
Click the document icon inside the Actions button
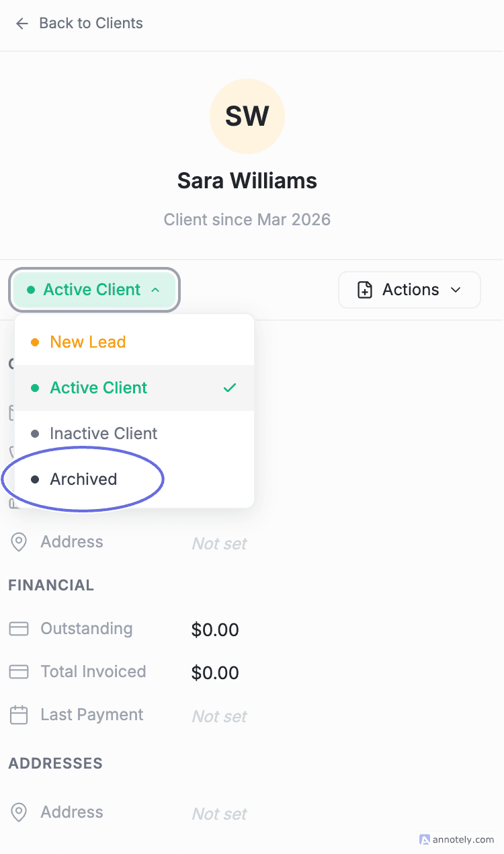coord(364,290)
